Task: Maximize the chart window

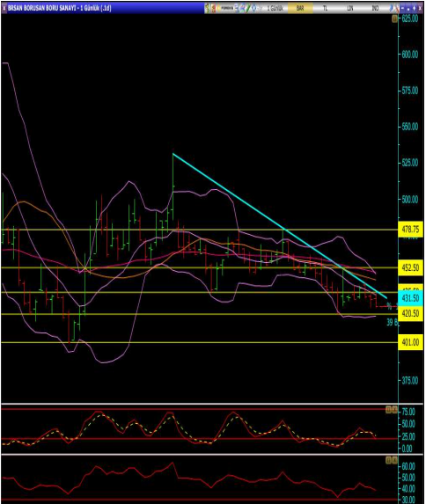Action: (x=414, y=8)
